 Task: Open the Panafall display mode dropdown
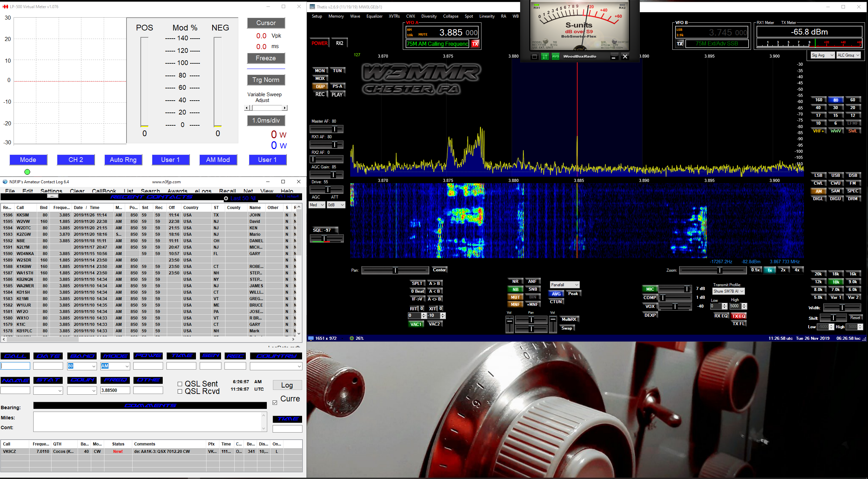(565, 285)
